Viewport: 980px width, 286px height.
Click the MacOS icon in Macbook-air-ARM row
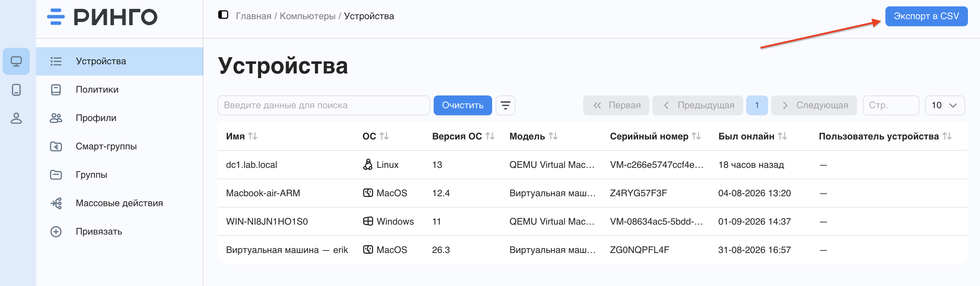point(368,193)
